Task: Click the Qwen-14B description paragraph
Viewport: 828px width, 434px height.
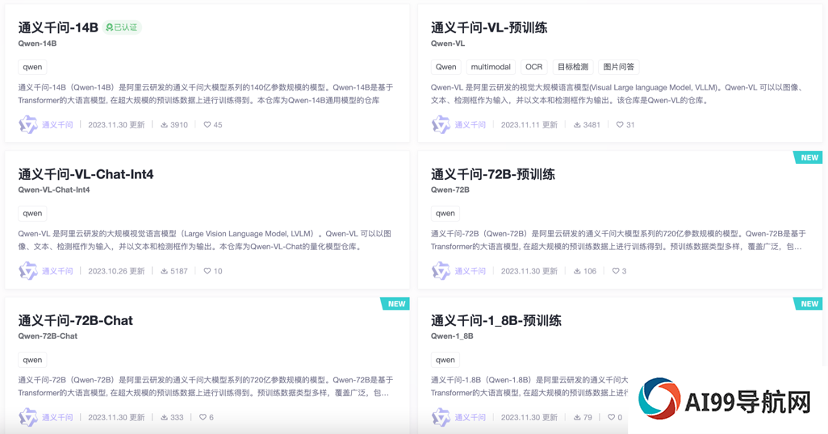Action: pyautogui.click(x=205, y=93)
